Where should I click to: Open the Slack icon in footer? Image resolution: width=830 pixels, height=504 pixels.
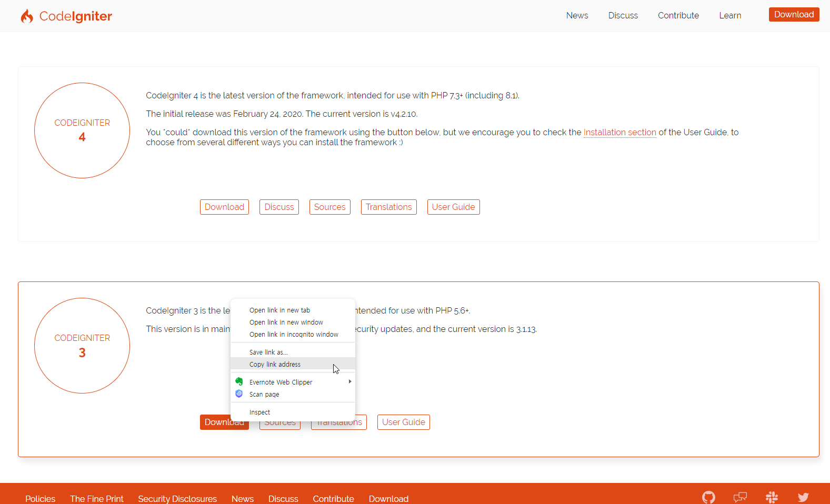(772, 497)
